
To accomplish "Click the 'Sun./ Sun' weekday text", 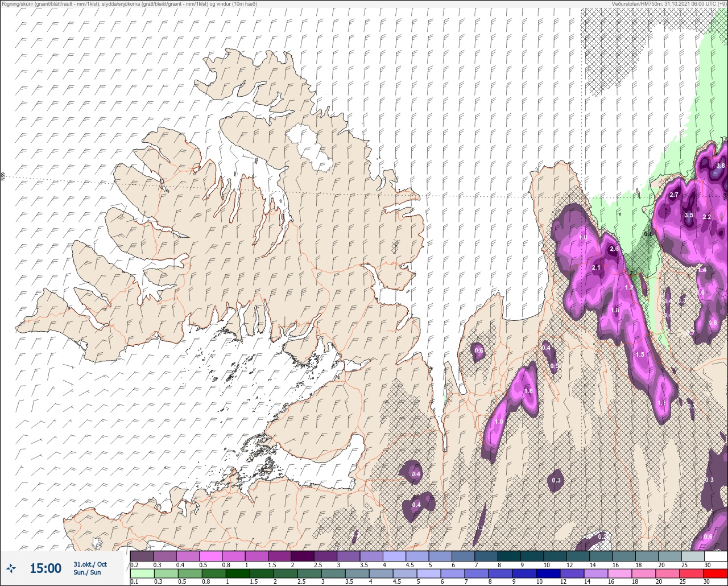I will coord(87,572).
